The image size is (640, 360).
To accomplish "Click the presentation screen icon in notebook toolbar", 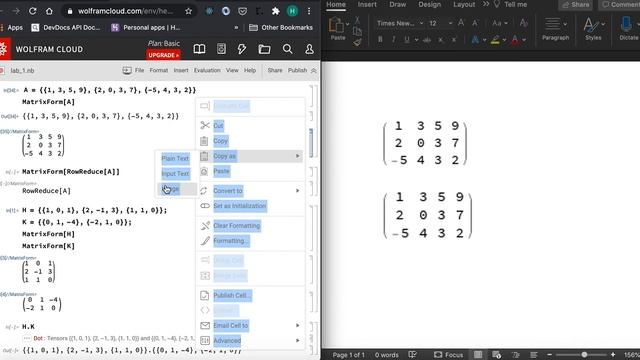I will tap(127, 71).
